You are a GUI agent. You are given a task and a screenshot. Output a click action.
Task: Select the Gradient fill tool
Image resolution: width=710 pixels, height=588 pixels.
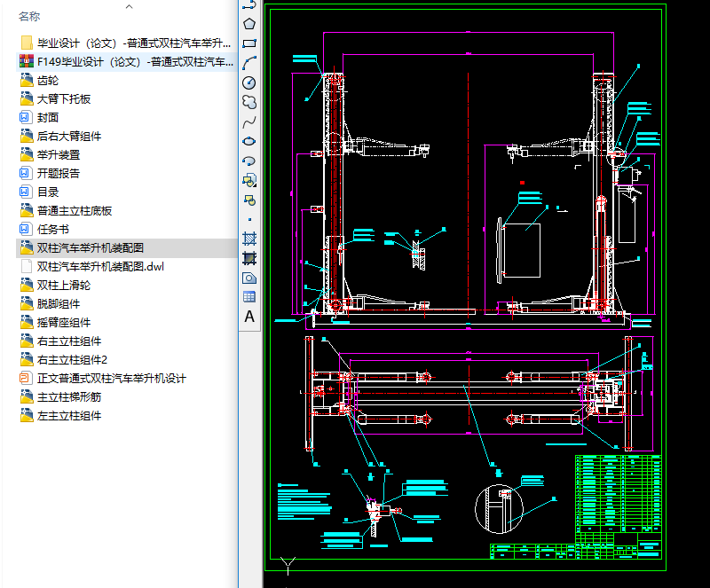click(x=249, y=258)
